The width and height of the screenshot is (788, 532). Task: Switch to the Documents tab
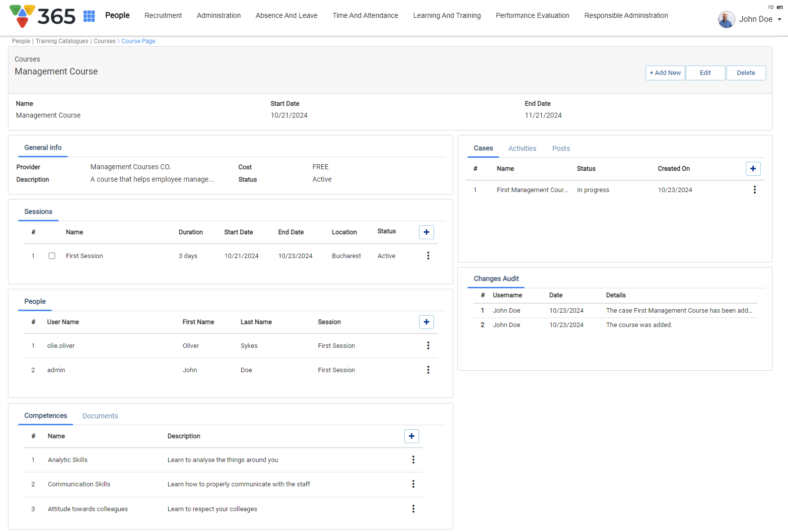100,416
